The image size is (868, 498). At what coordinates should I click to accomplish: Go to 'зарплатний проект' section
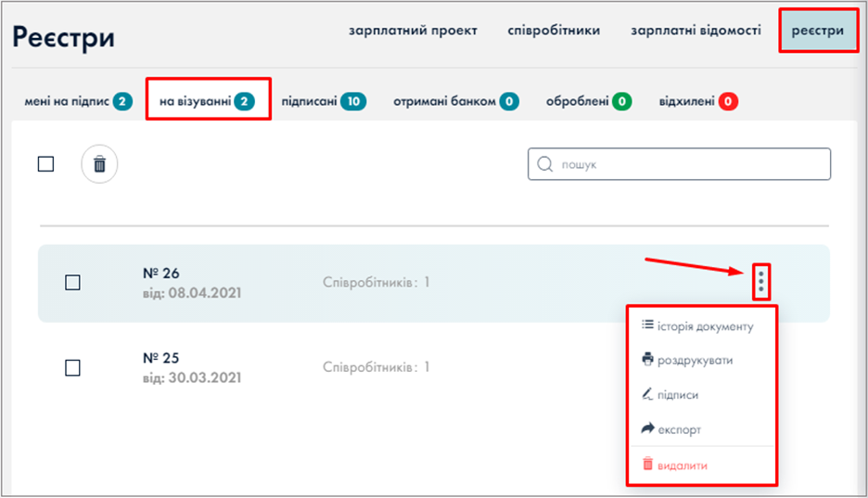point(413,31)
